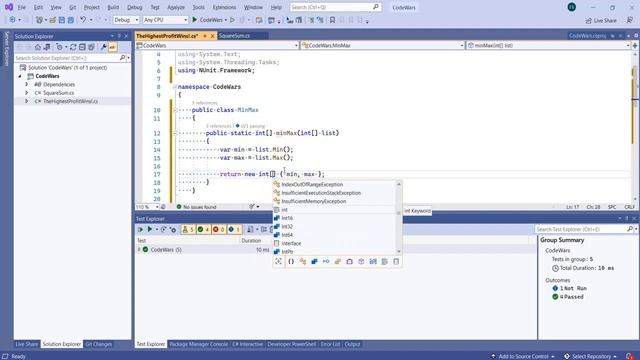Select Int64 from the IntelliSense list
The height and width of the screenshot is (360, 640).
pyautogui.click(x=287, y=235)
